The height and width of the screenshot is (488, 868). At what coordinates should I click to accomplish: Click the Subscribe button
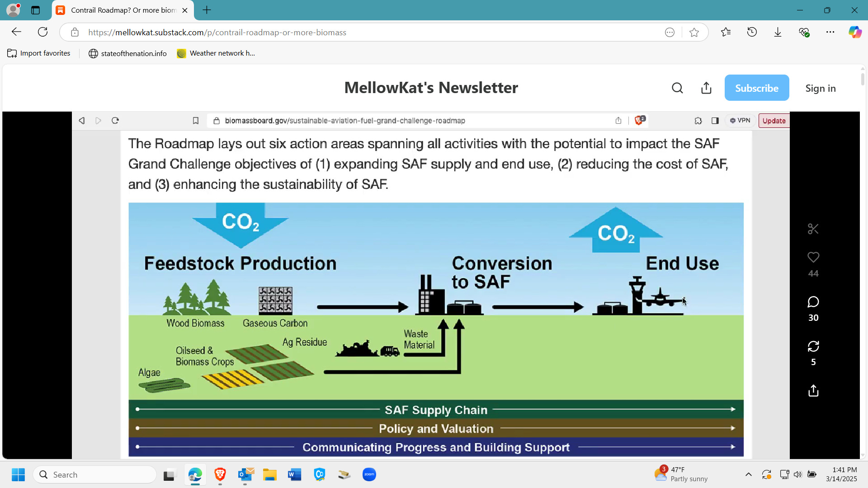pos(756,88)
